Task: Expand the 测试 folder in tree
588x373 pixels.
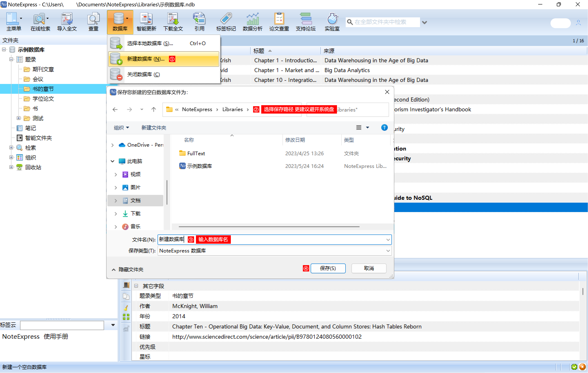Action: tap(18, 118)
